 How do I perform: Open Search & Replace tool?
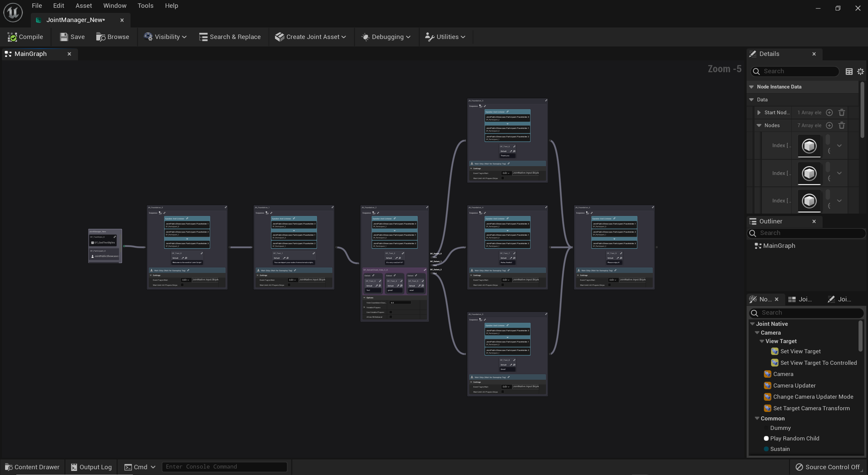230,37
